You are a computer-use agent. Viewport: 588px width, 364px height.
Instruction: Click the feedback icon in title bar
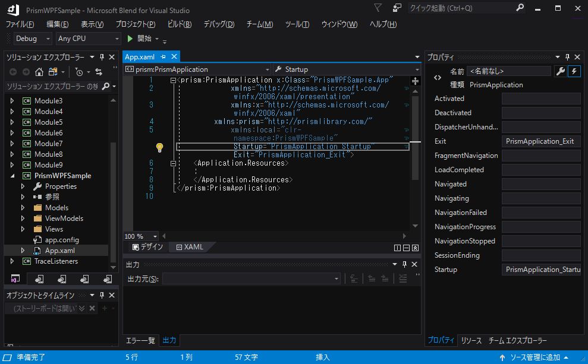397,8
